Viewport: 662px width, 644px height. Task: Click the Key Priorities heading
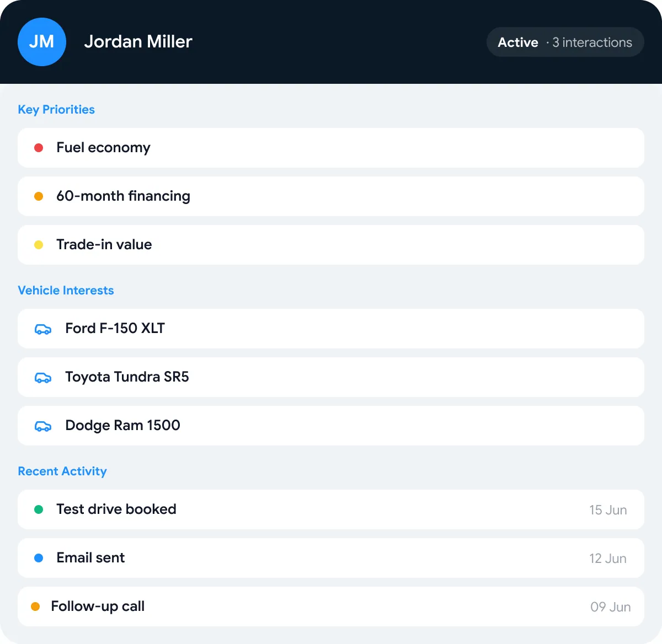tap(56, 110)
